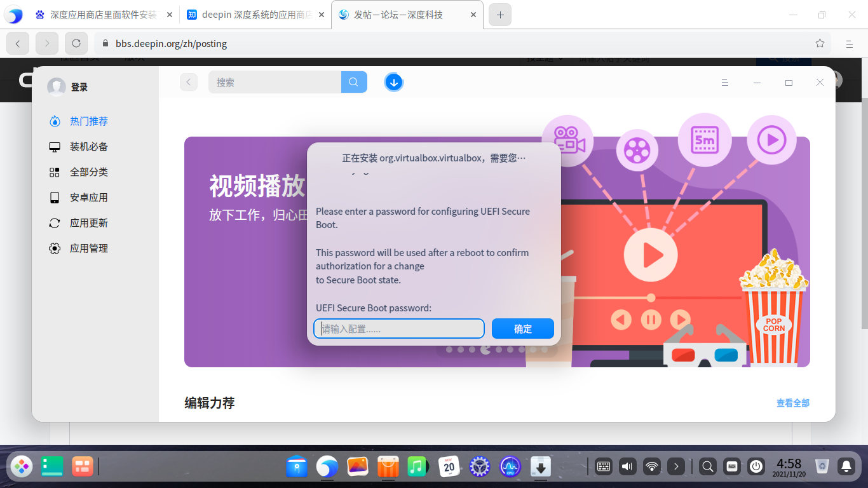
Task: Click the volume icon in the tray
Action: pyautogui.click(x=628, y=466)
